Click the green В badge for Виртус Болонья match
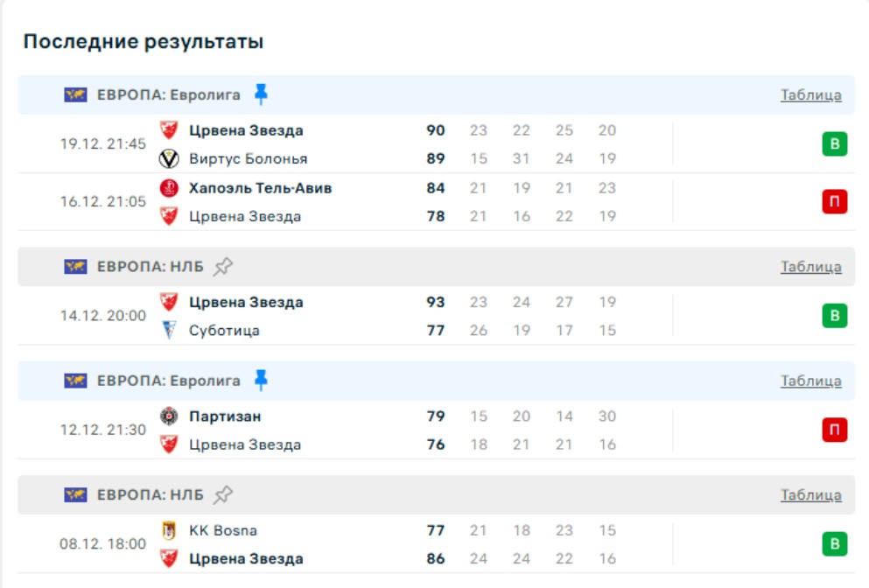869x588 pixels. [834, 144]
